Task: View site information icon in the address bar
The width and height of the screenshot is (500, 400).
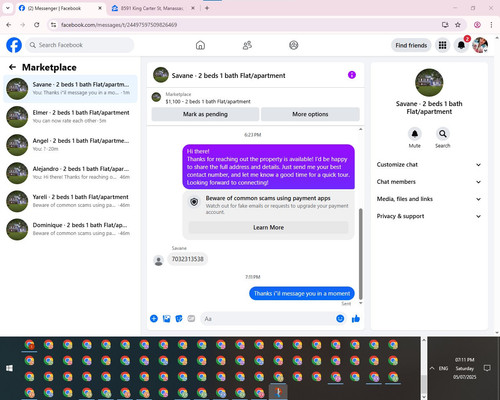Action: click(x=53, y=25)
